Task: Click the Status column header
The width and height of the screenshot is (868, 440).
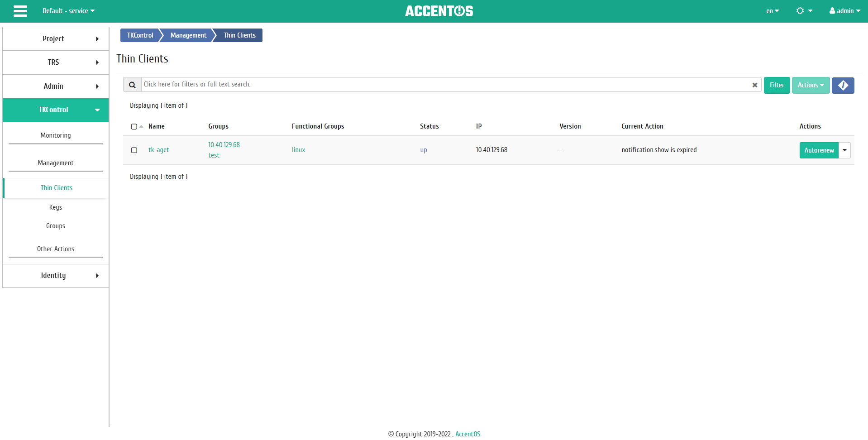Action: click(x=429, y=126)
